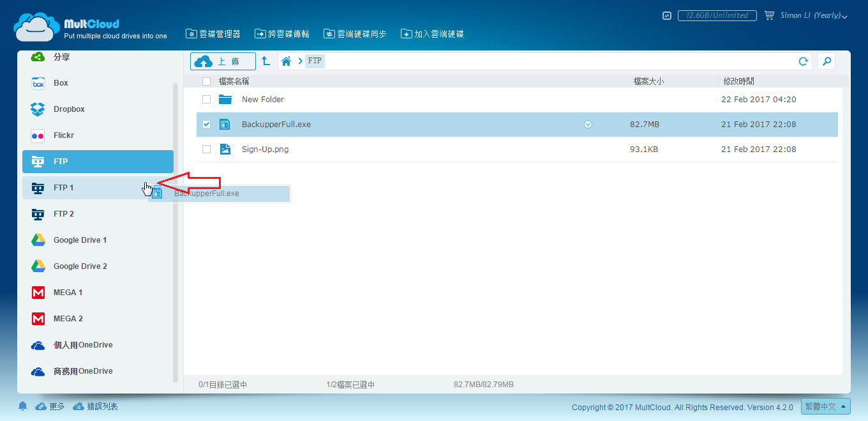868x421 pixels.
Task: Click the 82.7MB size cell
Action: point(645,125)
